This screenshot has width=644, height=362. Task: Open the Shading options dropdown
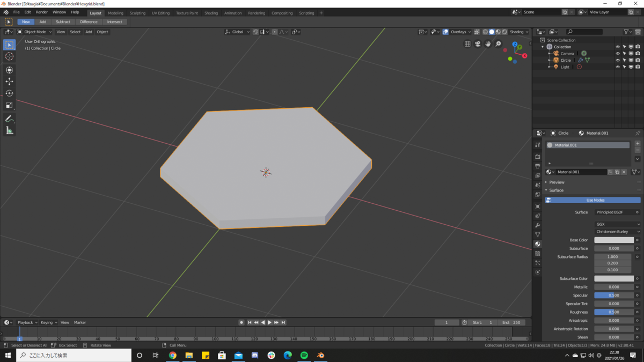[x=519, y=32]
